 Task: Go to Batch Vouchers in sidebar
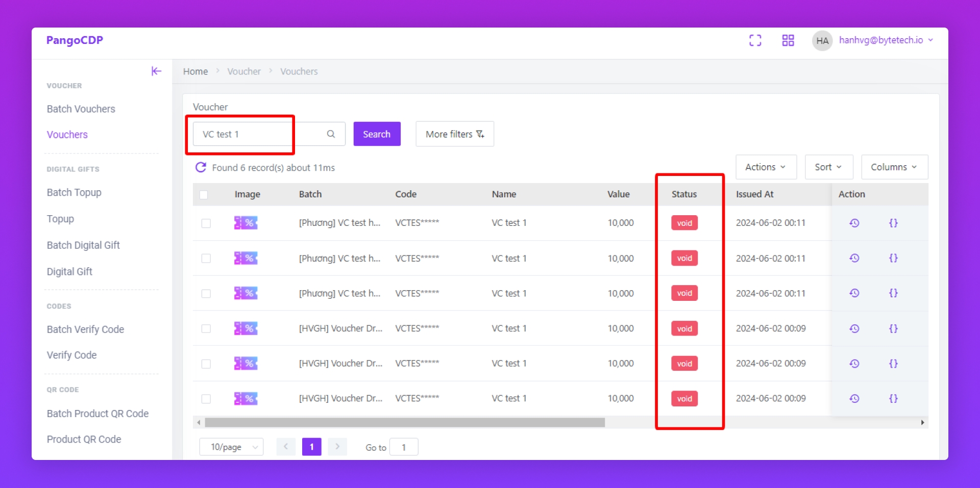tap(81, 109)
